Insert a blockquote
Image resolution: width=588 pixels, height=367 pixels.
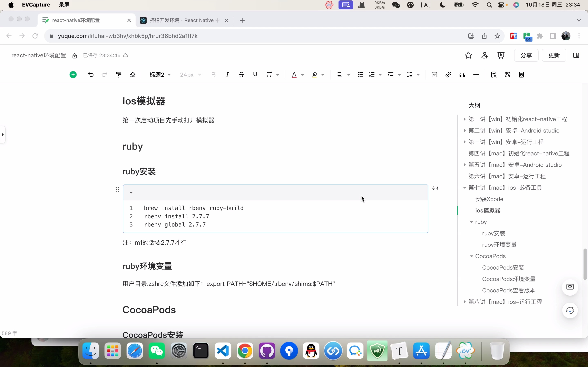[x=462, y=74]
